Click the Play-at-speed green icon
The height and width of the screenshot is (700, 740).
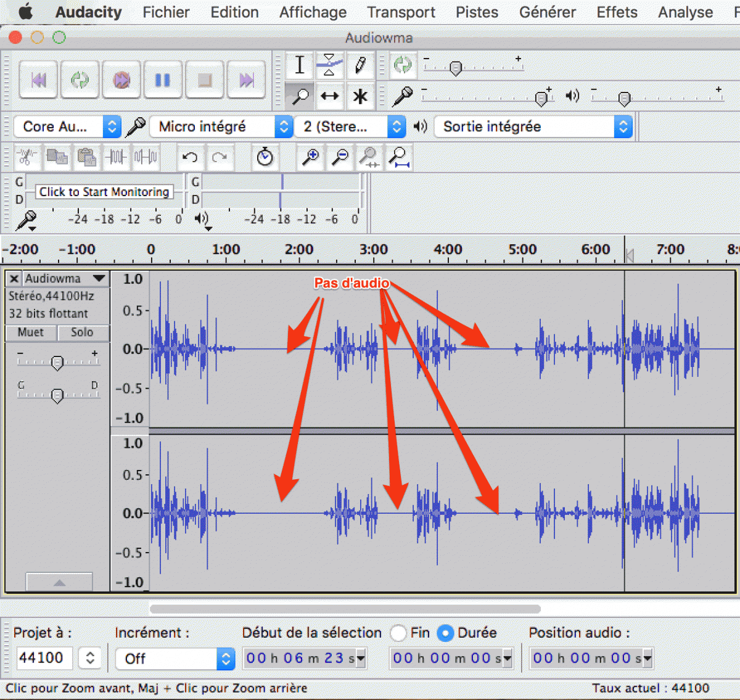pos(403,65)
